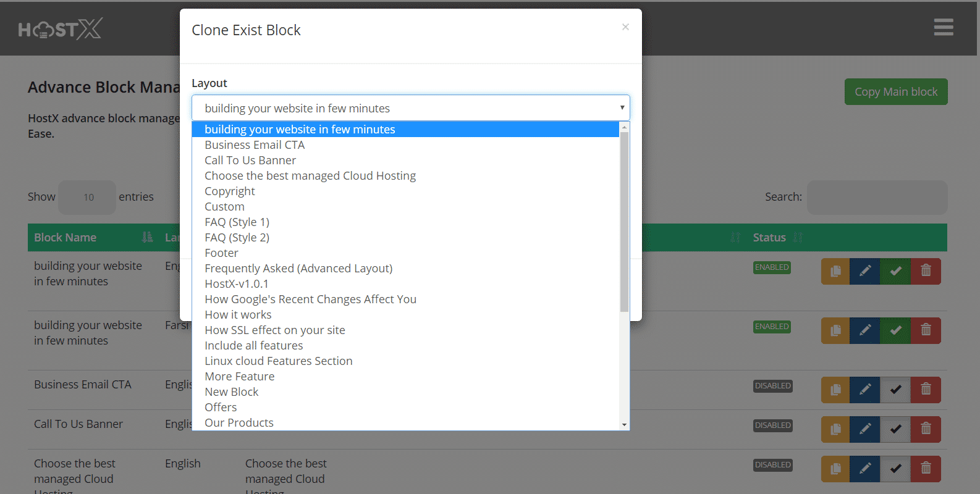Image resolution: width=980 pixels, height=494 pixels.
Task: Open the hamburger menu icon
Action: coord(943,27)
